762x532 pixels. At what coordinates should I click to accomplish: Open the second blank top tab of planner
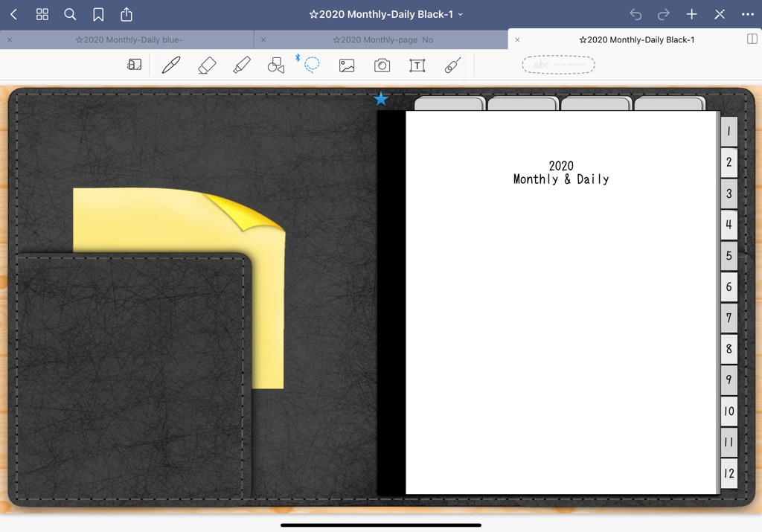tap(523, 103)
